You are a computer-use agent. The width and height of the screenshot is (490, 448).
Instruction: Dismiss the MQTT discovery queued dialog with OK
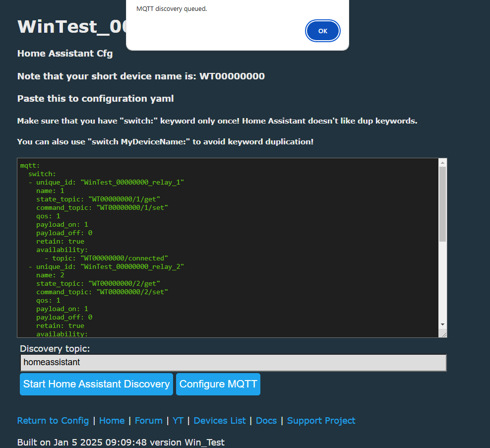coord(322,31)
